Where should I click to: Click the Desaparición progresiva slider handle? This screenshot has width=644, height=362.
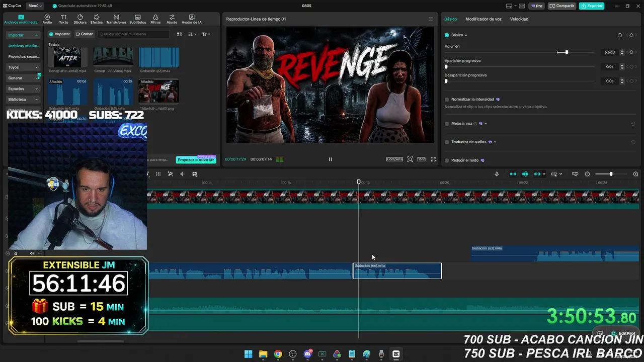pyautogui.click(x=446, y=81)
